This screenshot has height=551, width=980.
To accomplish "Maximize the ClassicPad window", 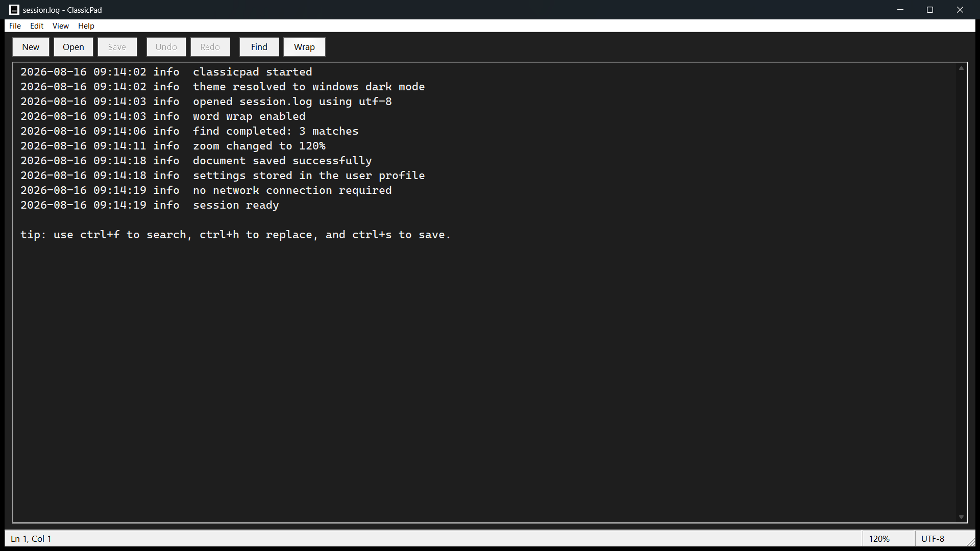I will coord(930,10).
